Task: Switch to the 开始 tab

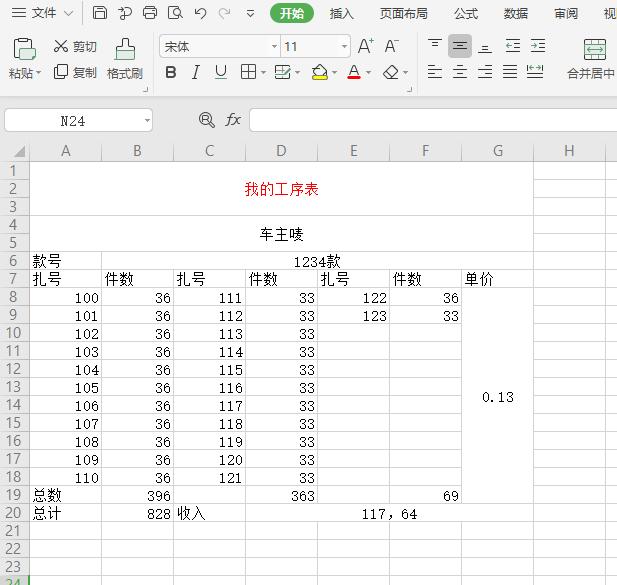Action: coord(292,14)
